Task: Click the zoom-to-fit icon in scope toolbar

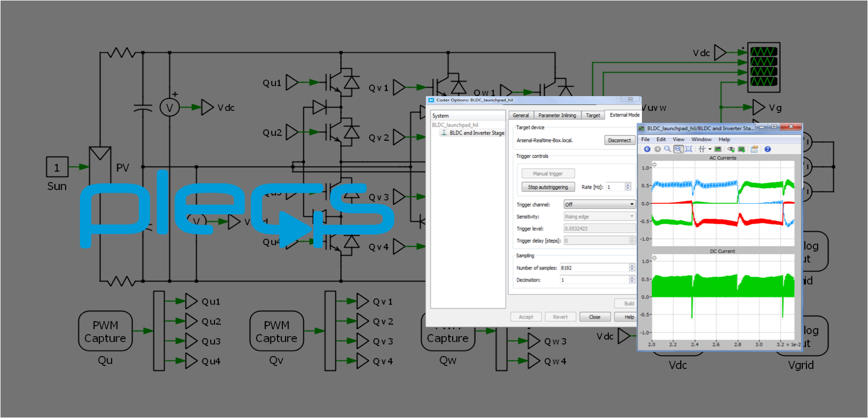Action: click(x=688, y=149)
